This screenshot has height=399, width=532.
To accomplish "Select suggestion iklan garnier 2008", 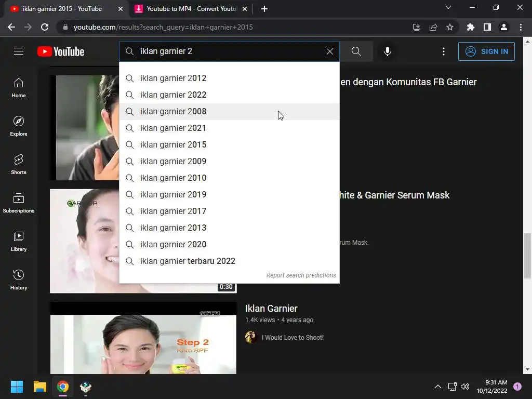I will pyautogui.click(x=229, y=111).
